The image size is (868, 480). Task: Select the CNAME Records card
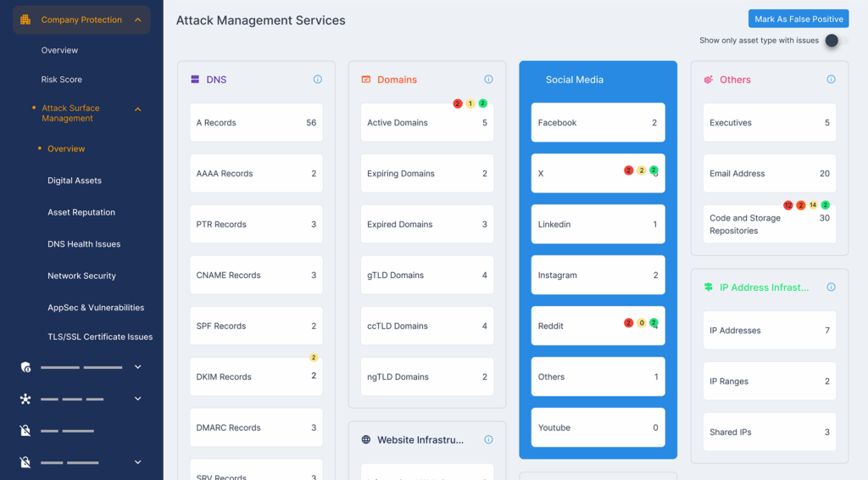(x=256, y=275)
